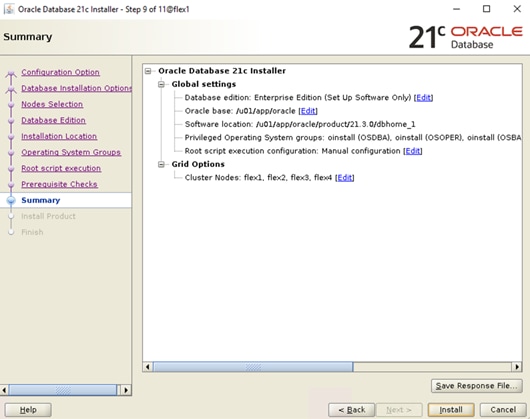Viewport: 530px width, 419px height.
Task: Click the Prerequisite Checks step bullet
Action: click(11, 184)
